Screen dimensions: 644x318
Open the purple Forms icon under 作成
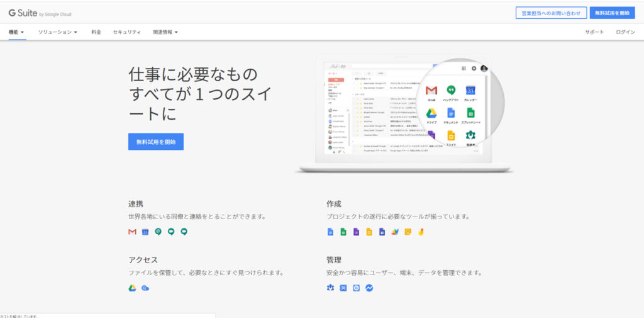tap(356, 232)
